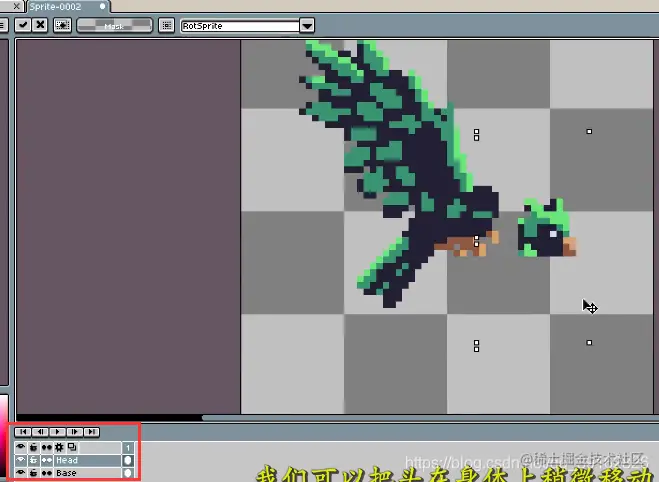
Task: Play the animation
Action: pyautogui.click(x=57, y=432)
